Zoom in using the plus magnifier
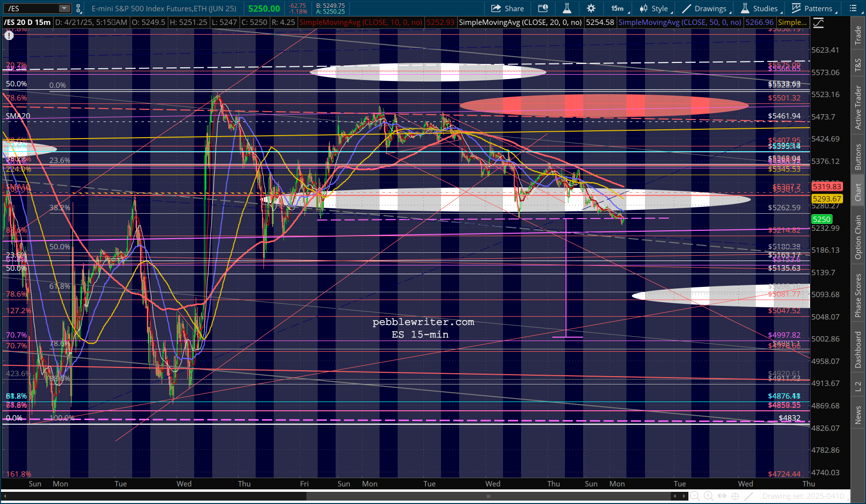Viewport: 866px width, 504px height. (708, 496)
